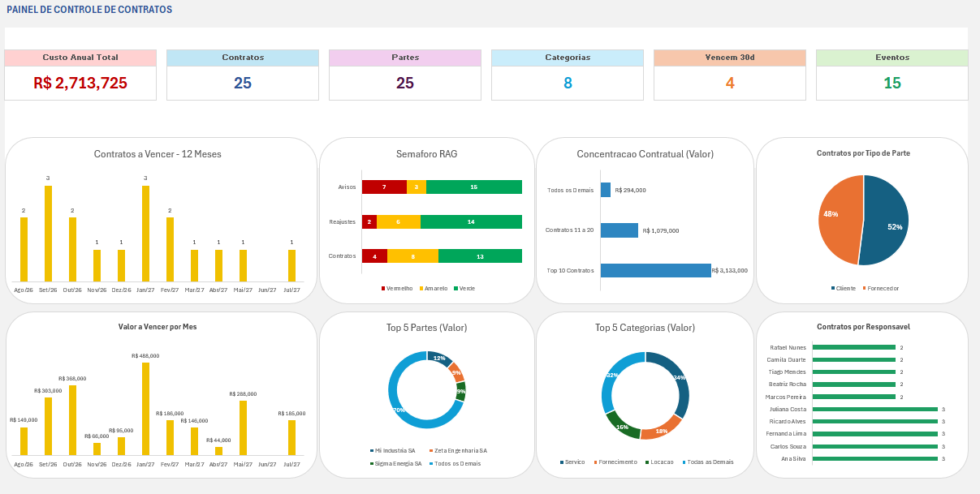This screenshot has height=494, width=980.
Task: Select the Mai/27 bar showing R$ 288,000
Action: [x=243, y=427]
